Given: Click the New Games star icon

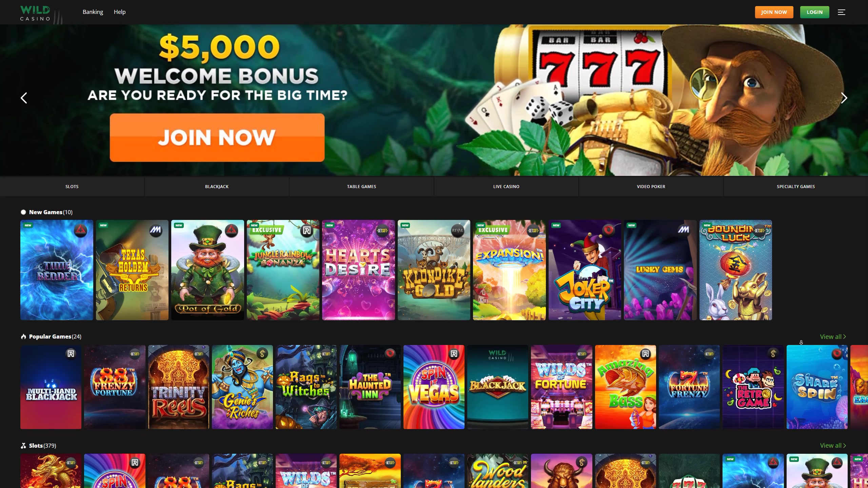Looking at the screenshot, I should pyautogui.click(x=23, y=212).
